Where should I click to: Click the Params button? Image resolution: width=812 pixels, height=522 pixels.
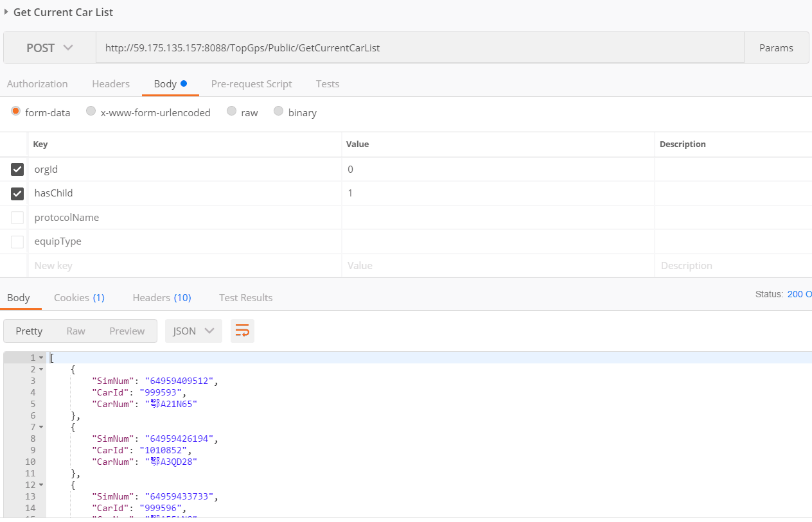click(775, 48)
